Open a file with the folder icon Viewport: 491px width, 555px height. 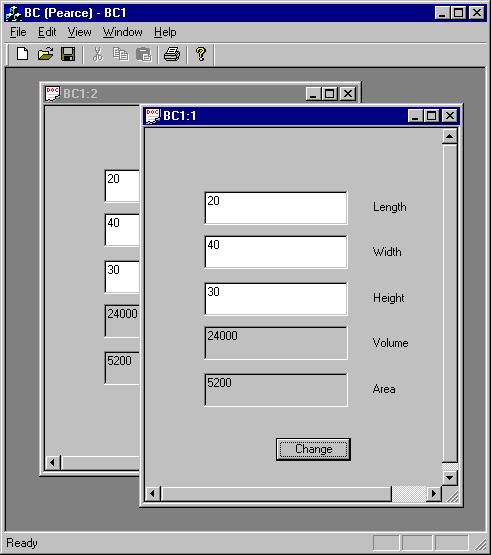click(x=45, y=55)
